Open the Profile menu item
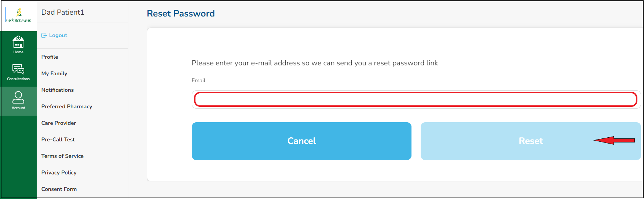 50,57
